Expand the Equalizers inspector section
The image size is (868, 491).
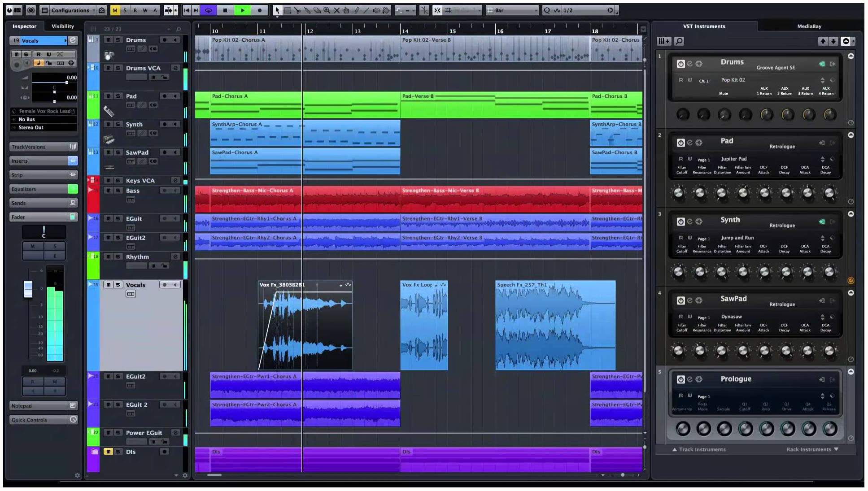pyautogui.click(x=44, y=189)
